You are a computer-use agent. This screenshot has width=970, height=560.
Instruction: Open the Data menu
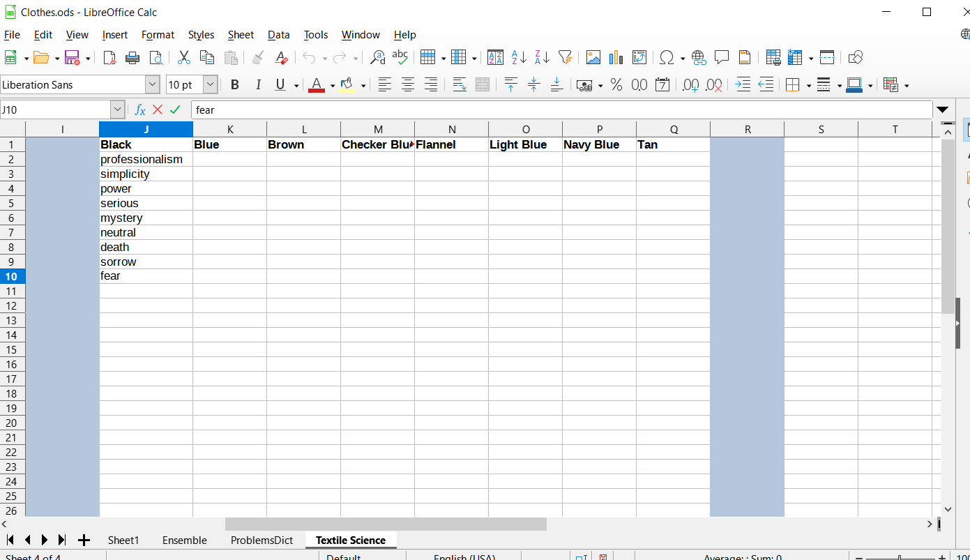click(x=278, y=35)
